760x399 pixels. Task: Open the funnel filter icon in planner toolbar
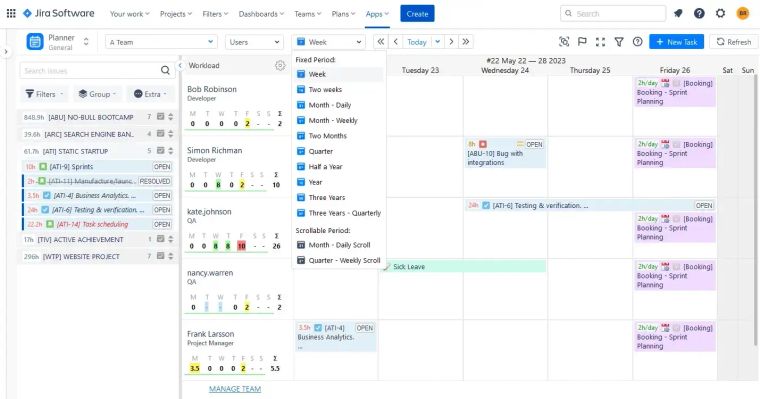click(619, 42)
